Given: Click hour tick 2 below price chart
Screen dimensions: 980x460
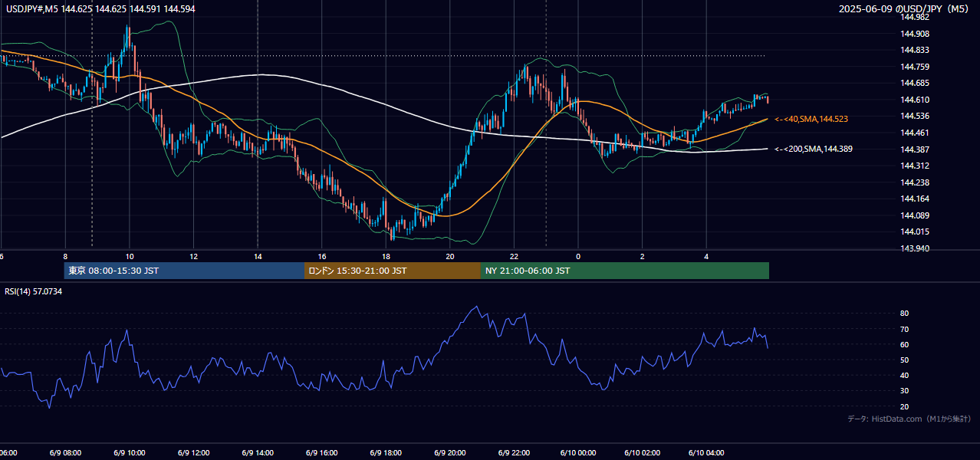Looking at the screenshot, I should click(643, 256).
